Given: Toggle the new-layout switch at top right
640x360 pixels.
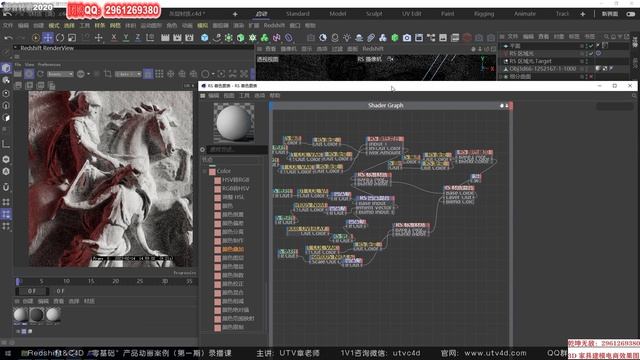Looking at the screenshot, I should pyautogui.click(x=631, y=14).
